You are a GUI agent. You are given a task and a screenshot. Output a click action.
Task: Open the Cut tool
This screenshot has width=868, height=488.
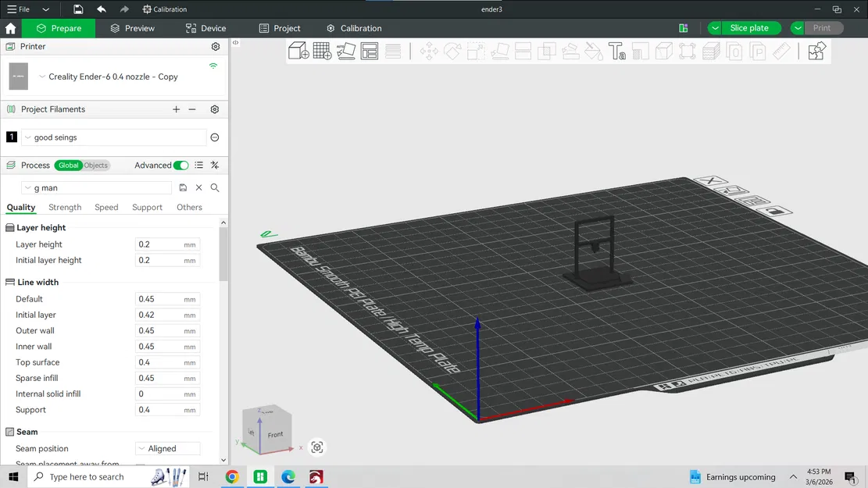click(x=523, y=50)
